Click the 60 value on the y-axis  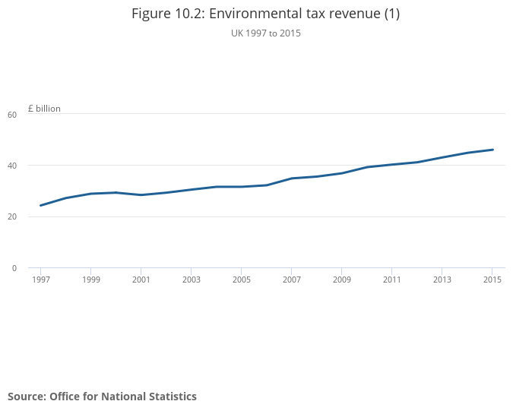point(12,115)
